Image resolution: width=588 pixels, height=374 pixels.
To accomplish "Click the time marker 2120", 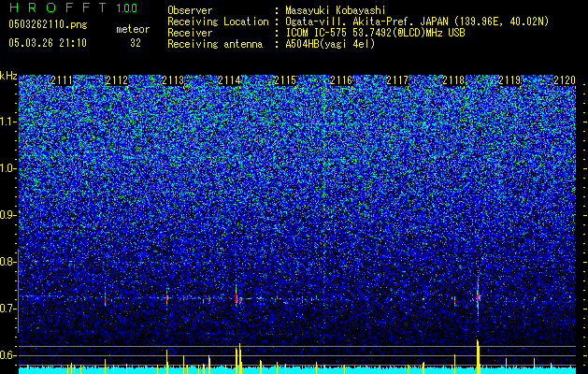I will pyautogui.click(x=565, y=80).
